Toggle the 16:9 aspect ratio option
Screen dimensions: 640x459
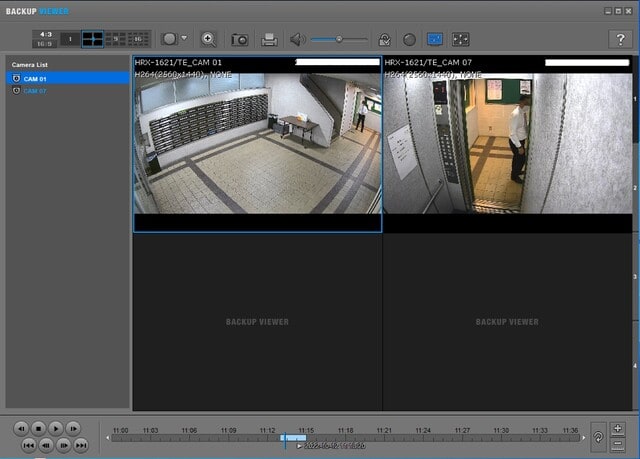click(x=46, y=44)
